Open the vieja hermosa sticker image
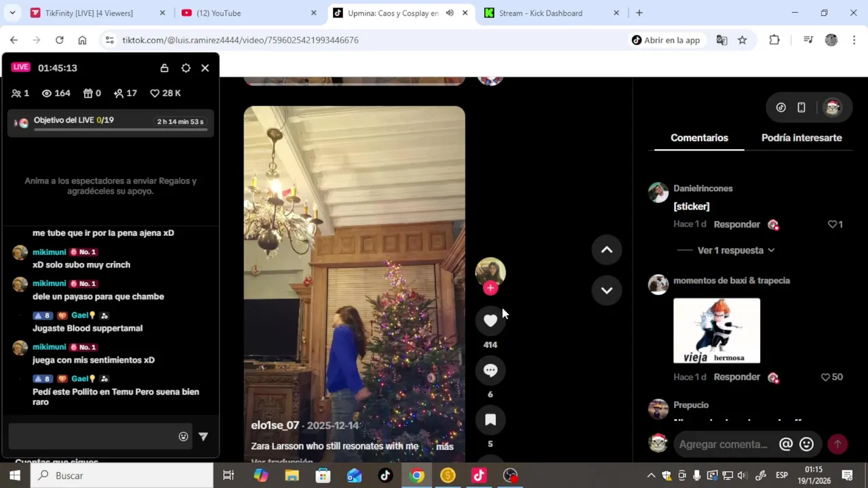868x488 pixels. coord(717,331)
